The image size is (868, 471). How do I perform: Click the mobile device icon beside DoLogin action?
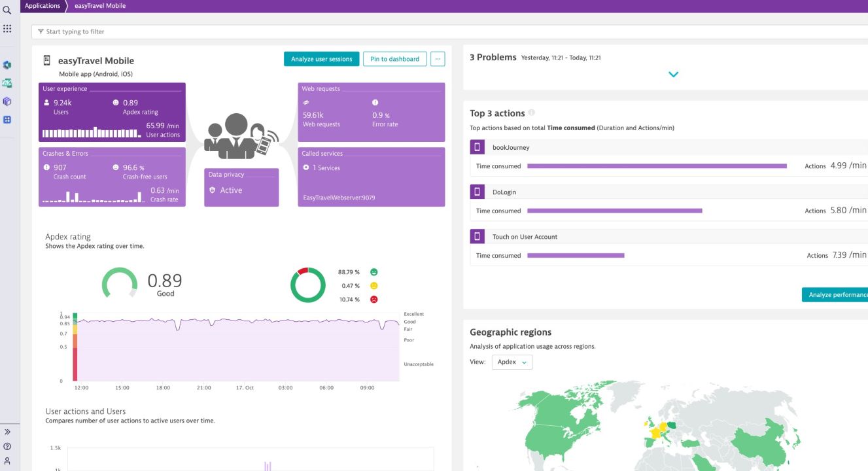pos(476,191)
